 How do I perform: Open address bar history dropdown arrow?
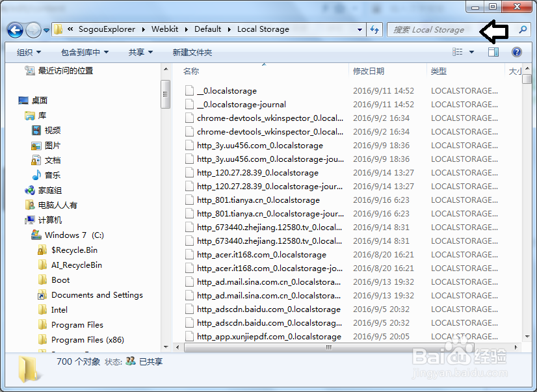tap(360, 30)
